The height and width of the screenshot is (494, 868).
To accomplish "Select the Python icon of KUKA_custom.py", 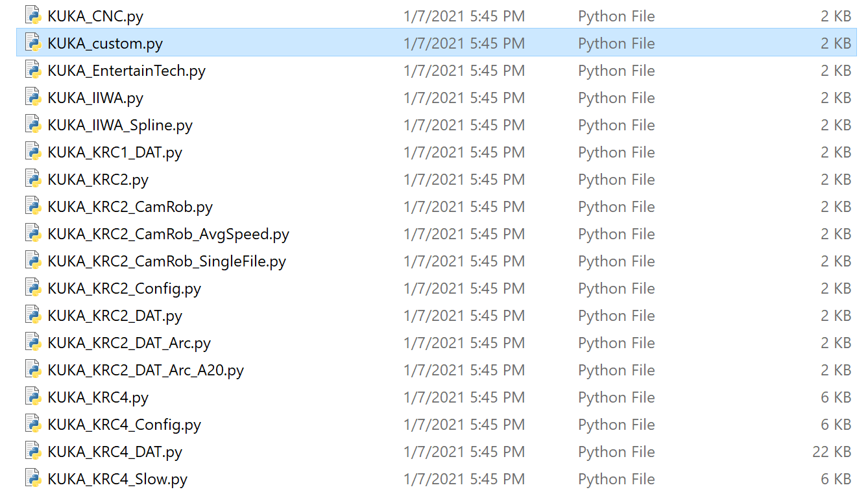I will (x=32, y=42).
